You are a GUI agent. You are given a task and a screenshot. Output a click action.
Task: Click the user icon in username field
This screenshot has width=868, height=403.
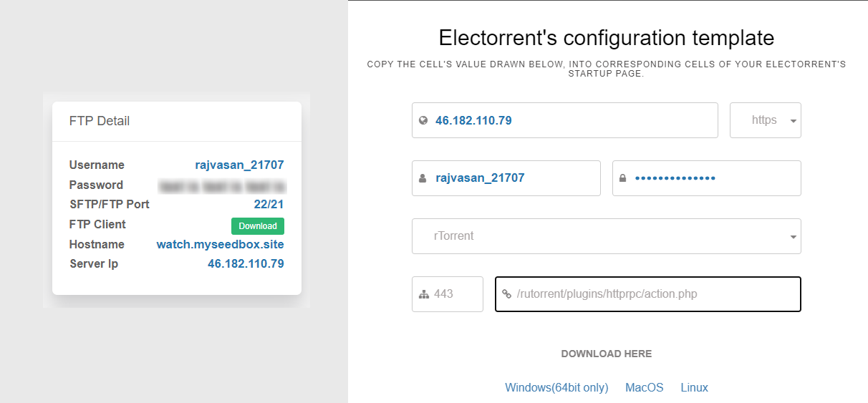(423, 178)
